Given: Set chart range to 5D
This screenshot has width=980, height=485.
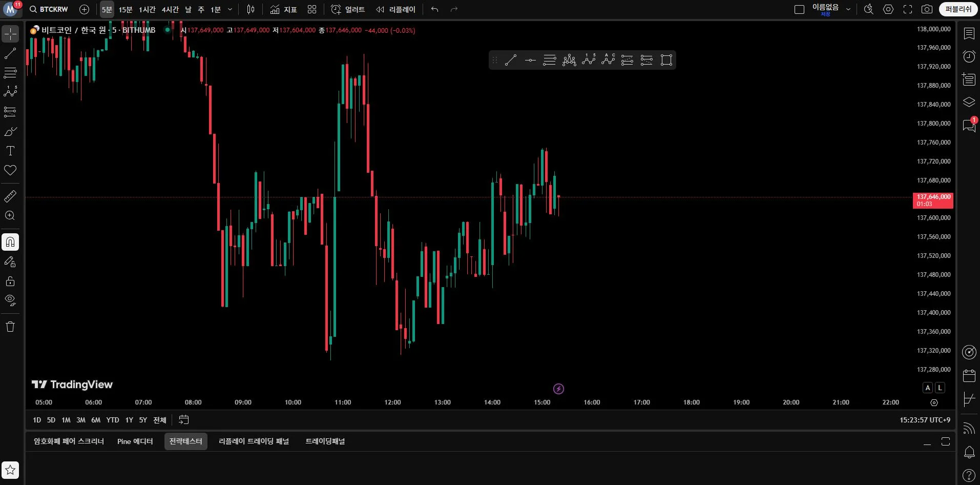Looking at the screenshot, I should coord(51,420).
